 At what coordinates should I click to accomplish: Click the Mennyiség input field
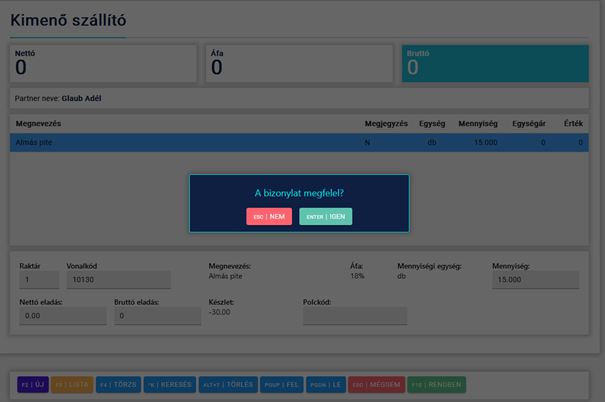coord(535,280)
